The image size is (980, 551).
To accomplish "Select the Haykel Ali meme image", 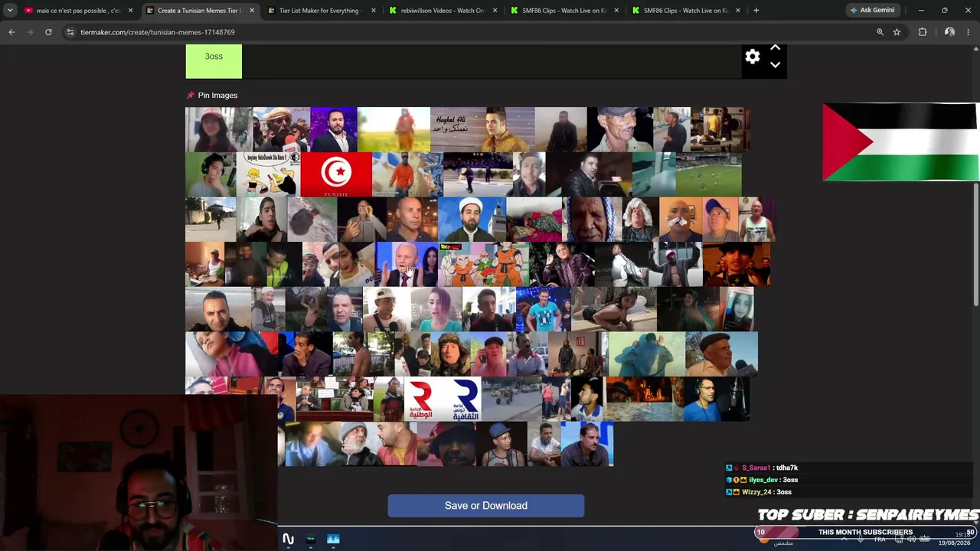I will pos(482,129).
